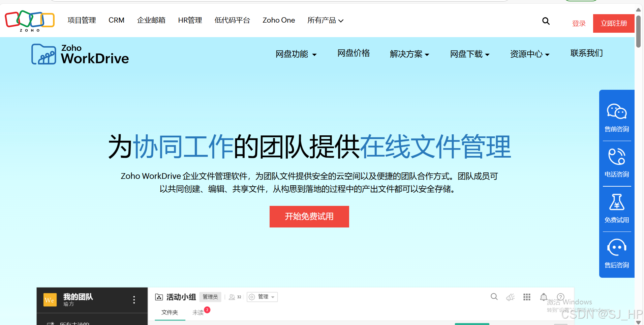
Task: Click the 管理员 role badge
Action: point(210,297)
